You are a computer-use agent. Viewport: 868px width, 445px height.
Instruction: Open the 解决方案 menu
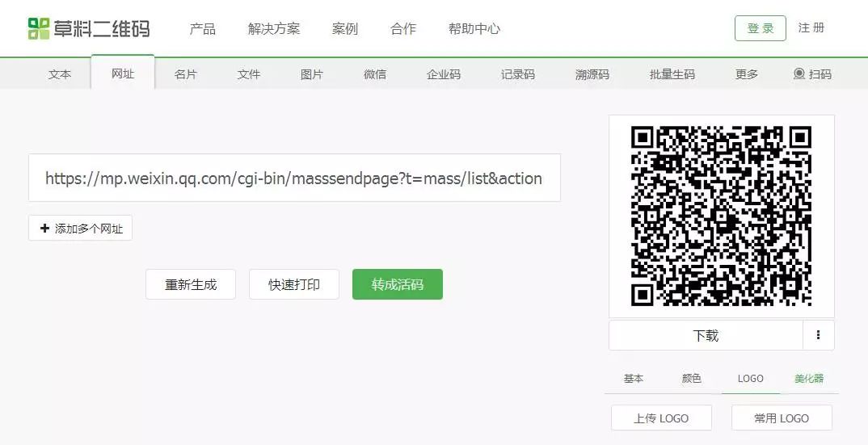pyautogui.click(x=273, y=29)
